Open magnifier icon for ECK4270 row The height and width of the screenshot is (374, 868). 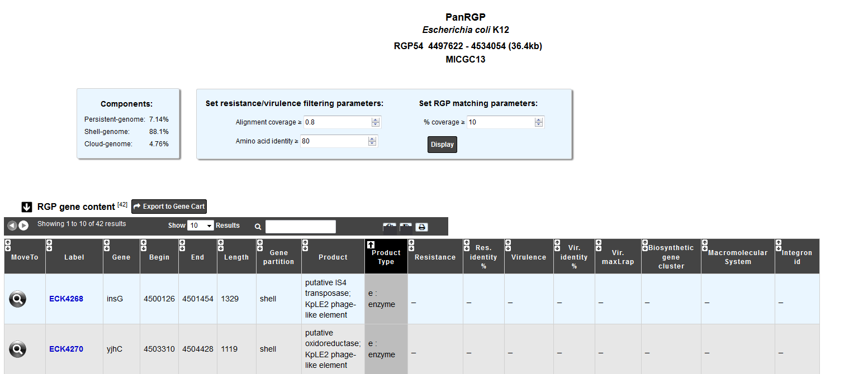coord(18,349)
